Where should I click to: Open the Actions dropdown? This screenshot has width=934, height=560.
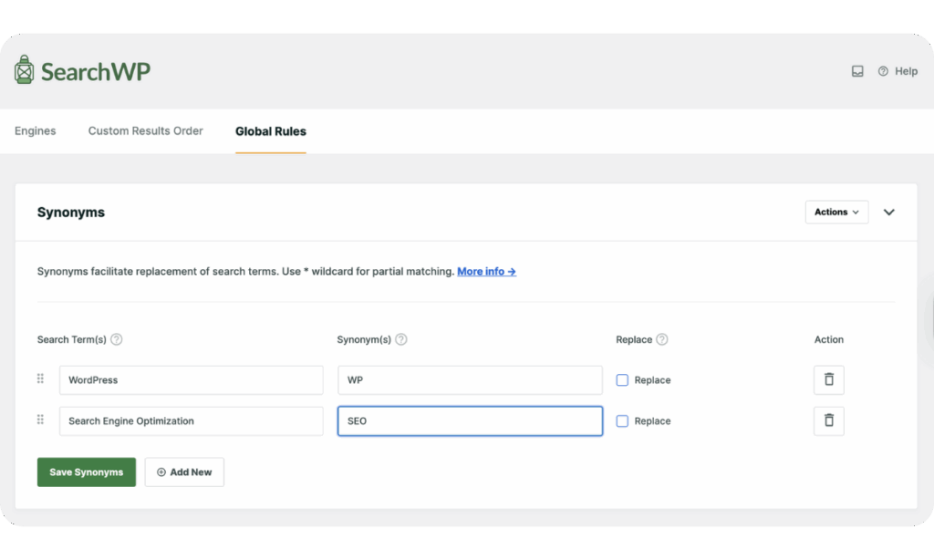tap(836, 213)
